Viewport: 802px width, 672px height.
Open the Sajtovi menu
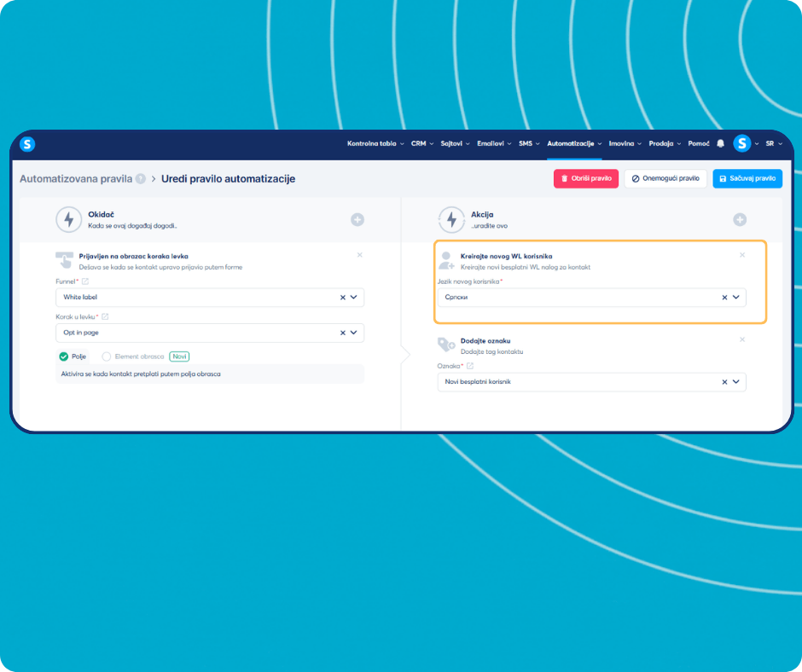455,144
